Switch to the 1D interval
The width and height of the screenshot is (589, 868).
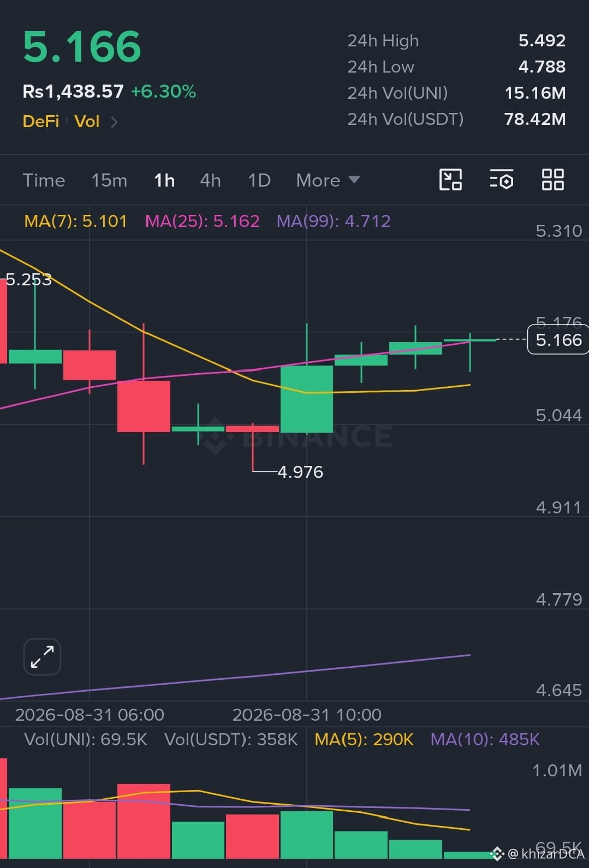[x=259, y=180]
